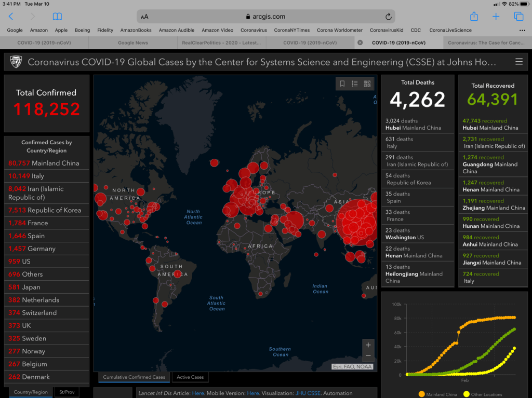Switch to the Active Cases map tab
Viewport: 532px width, 398px height.
(190, 377)
